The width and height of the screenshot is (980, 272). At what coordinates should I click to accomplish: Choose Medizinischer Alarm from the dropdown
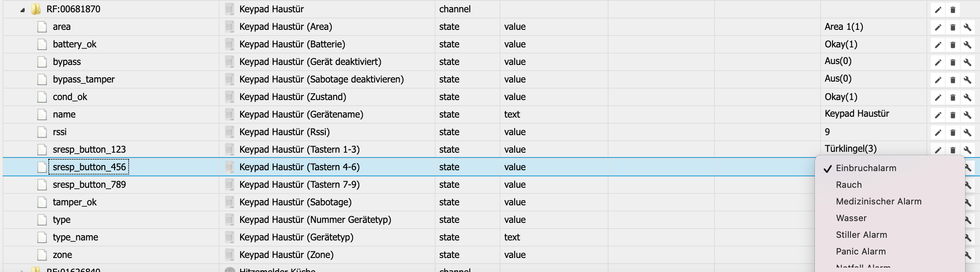pos(879,201)
